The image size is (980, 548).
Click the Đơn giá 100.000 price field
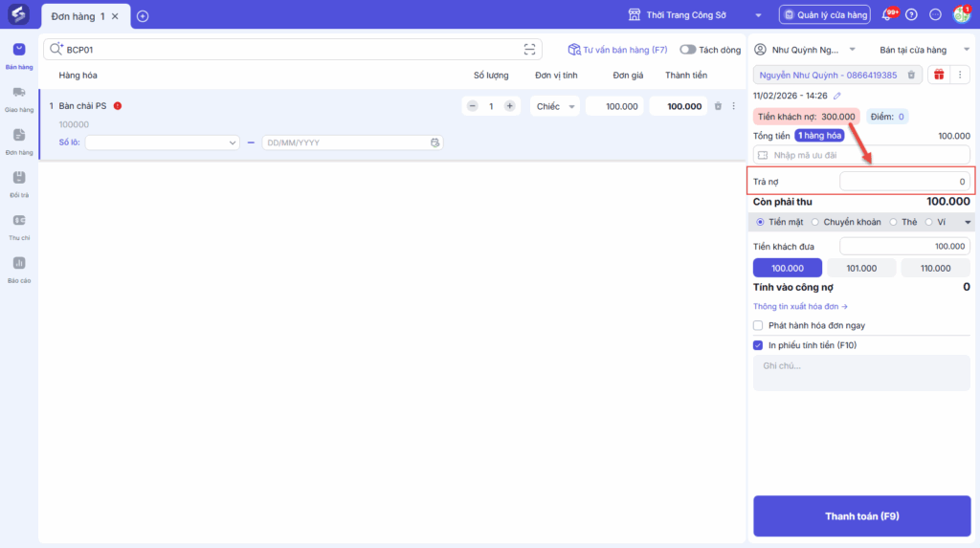point(615,106)
